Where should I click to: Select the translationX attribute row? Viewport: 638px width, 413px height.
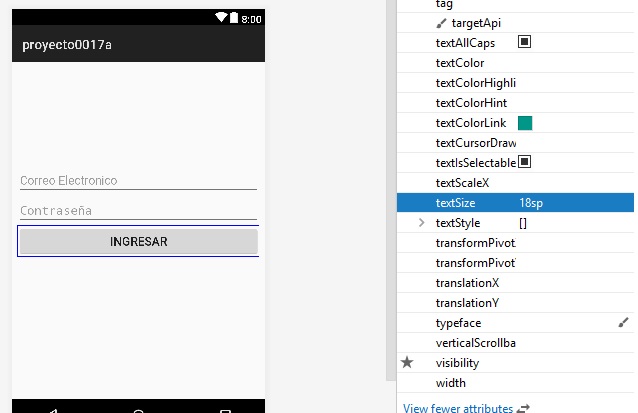pos(467,283)
